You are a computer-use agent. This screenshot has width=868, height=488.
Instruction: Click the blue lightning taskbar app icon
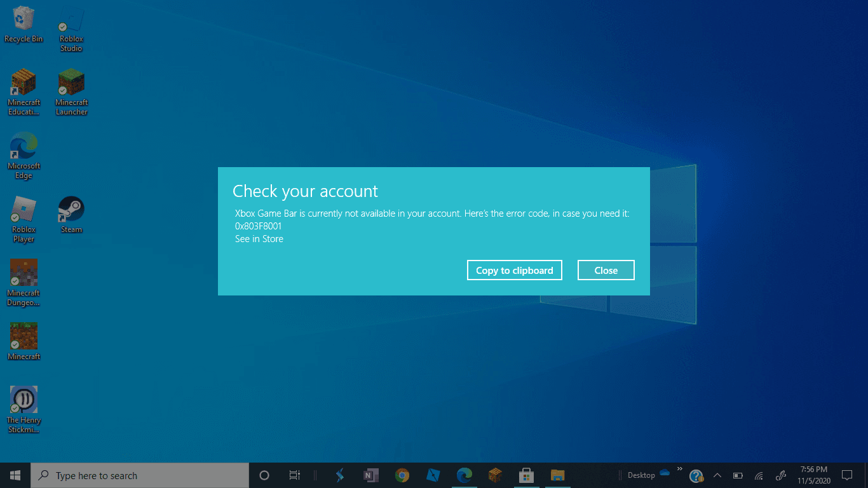click(x=340, y=475)
